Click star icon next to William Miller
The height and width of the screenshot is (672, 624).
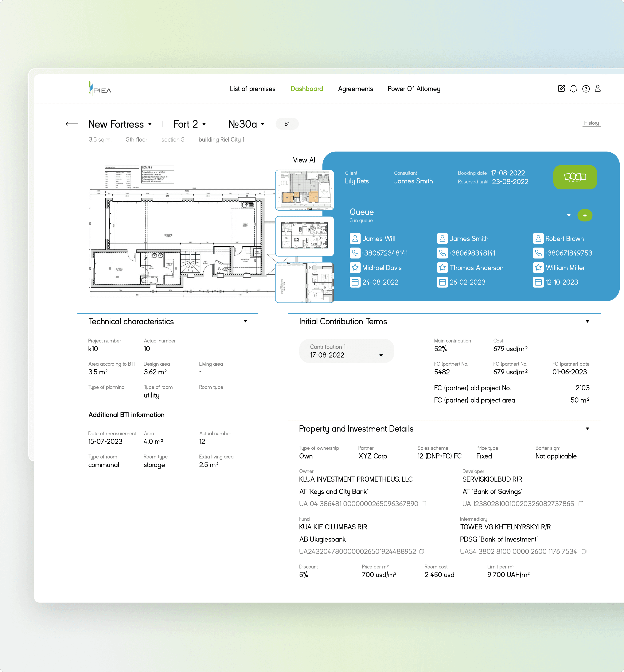[538, 268]
